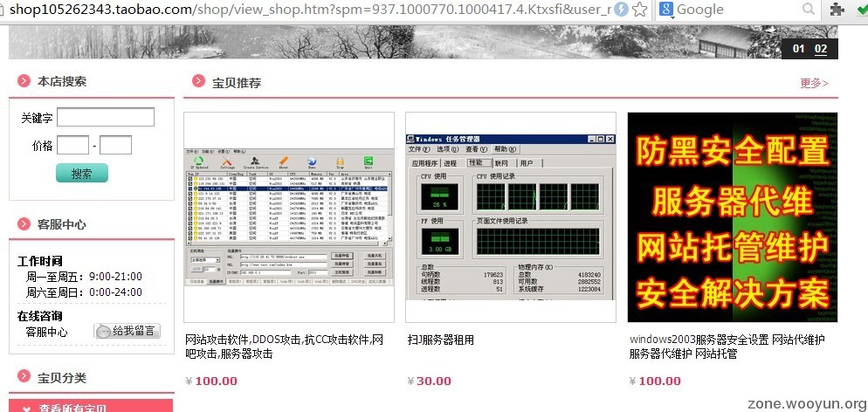Switch to banner slide 02
The image size is (868, 412).
coord(821,49)
